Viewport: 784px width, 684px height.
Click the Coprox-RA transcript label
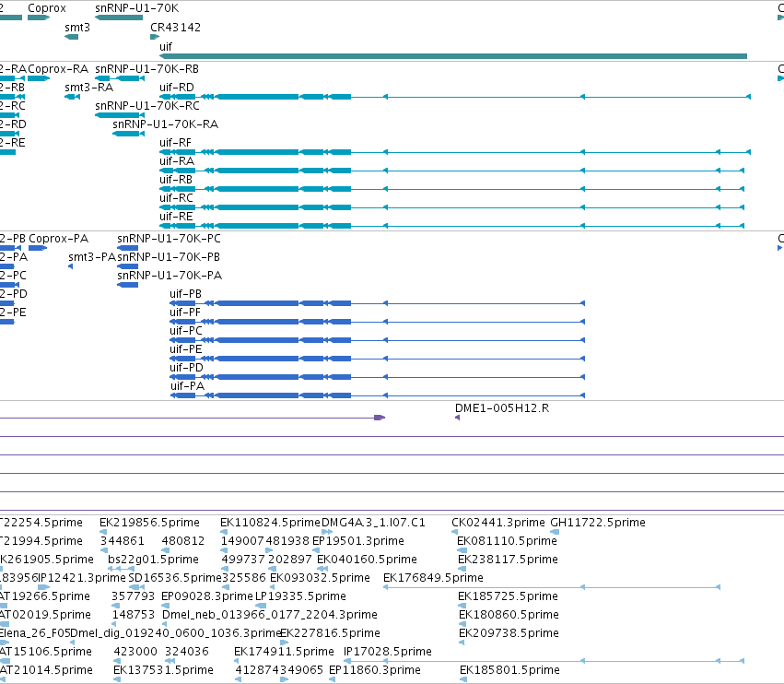pyautogui.click(x=58, y=69)
